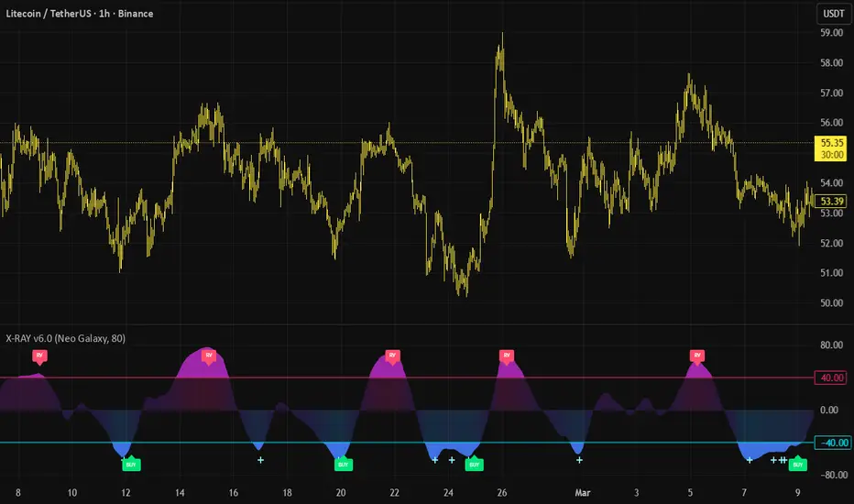Click the plus marker directly above date 24
Viewport: 854px width, 504px height.
452,460
